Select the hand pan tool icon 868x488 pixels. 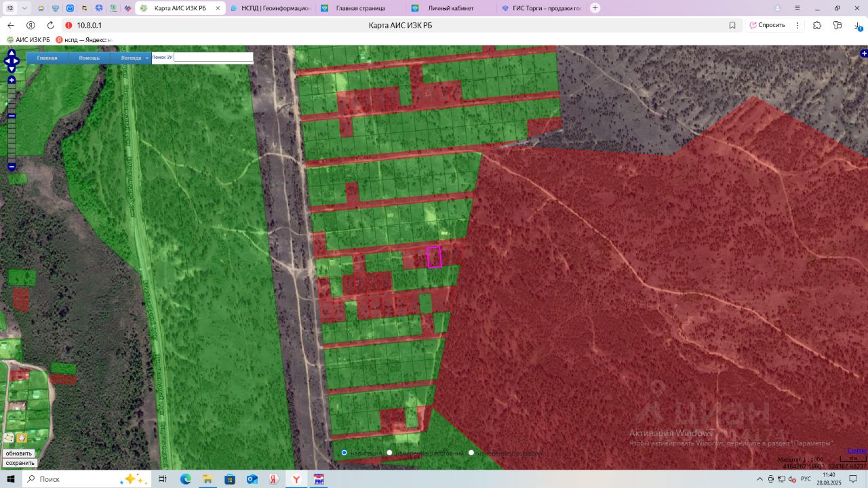pyautogui.click(x=21, y=438)
